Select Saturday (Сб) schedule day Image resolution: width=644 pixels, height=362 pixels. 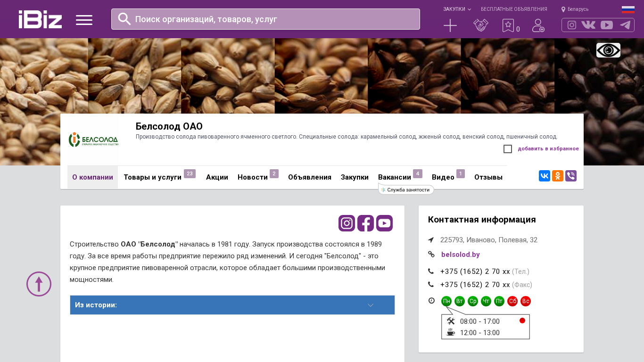click(512, 301)
